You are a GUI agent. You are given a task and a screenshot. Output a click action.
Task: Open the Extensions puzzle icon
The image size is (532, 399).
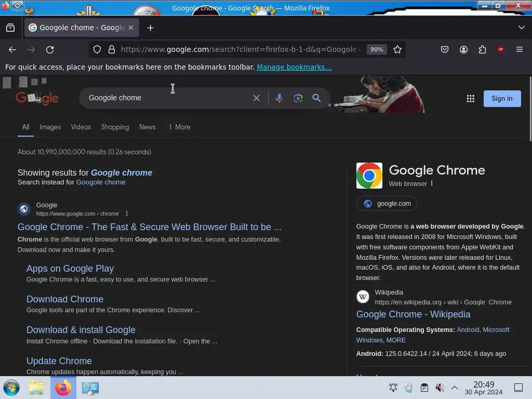click(482, 49)
